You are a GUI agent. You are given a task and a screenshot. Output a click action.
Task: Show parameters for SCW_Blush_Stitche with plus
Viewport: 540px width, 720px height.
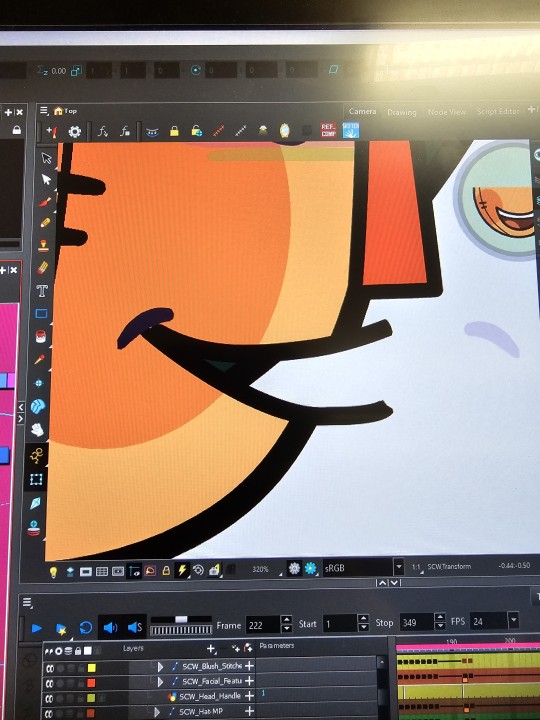[x=249, y=665]
